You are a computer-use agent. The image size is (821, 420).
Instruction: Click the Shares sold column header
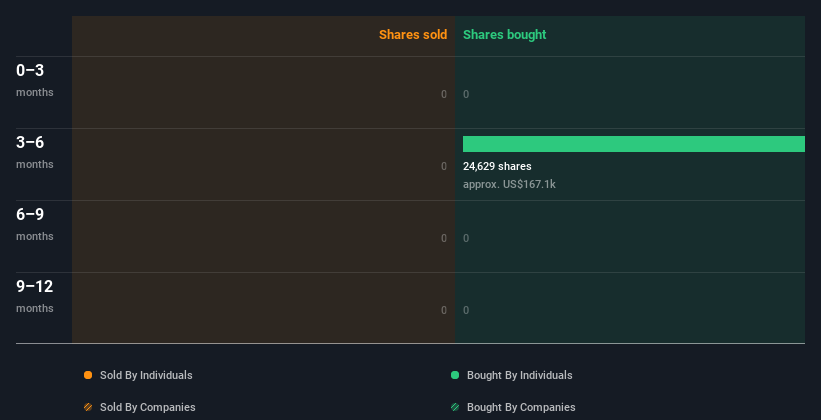[412, 35]
